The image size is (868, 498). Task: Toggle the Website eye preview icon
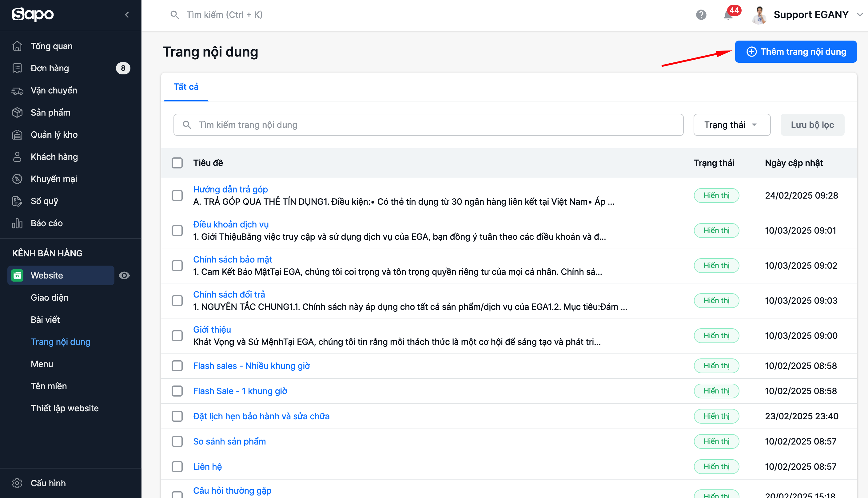pyautogui.click(x=124, y=275)
